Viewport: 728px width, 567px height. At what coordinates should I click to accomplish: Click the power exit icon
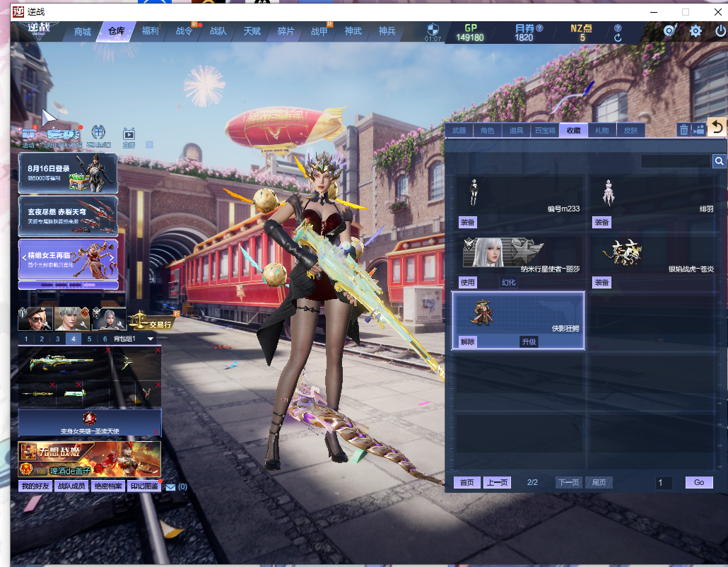[720, 31]
